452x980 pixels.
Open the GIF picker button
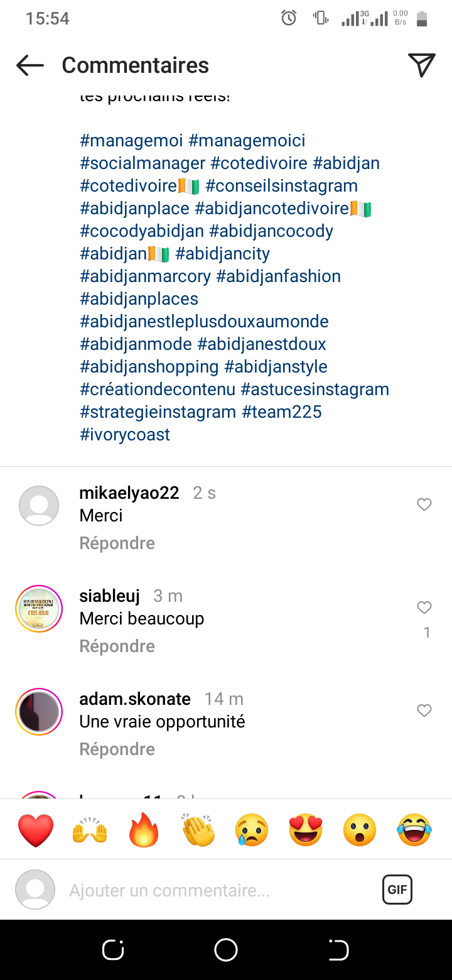(x=397, y=890)
